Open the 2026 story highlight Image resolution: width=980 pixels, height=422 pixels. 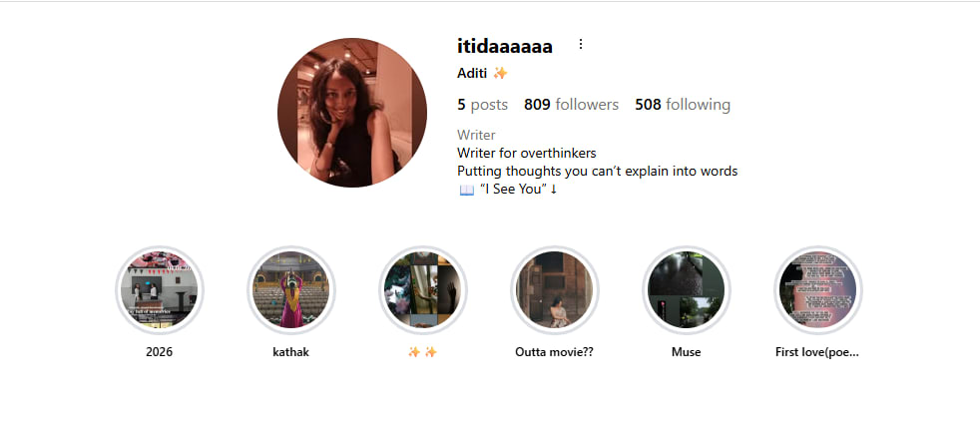coord(160,289)
